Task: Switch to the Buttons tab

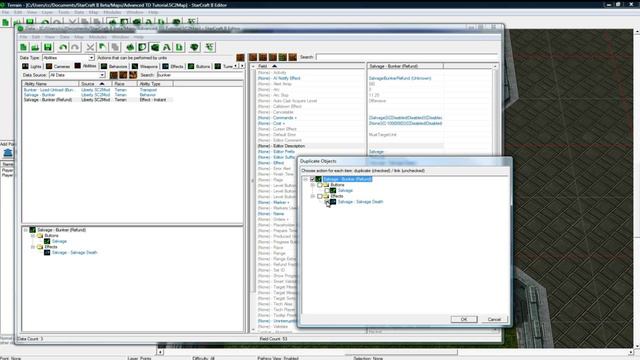Action: coord(199,66)
